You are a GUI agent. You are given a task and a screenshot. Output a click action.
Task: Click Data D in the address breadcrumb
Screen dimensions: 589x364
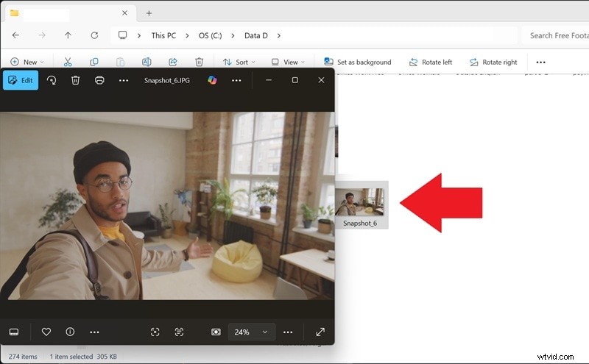256,35
